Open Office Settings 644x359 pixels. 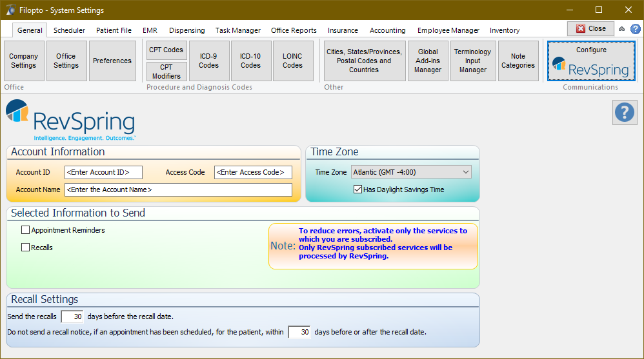(x=66, y=61)
